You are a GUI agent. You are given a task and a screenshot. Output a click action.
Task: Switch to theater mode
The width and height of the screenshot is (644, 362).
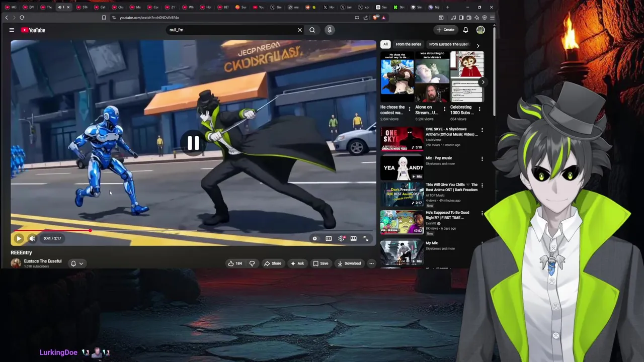[x=353, y=239]
